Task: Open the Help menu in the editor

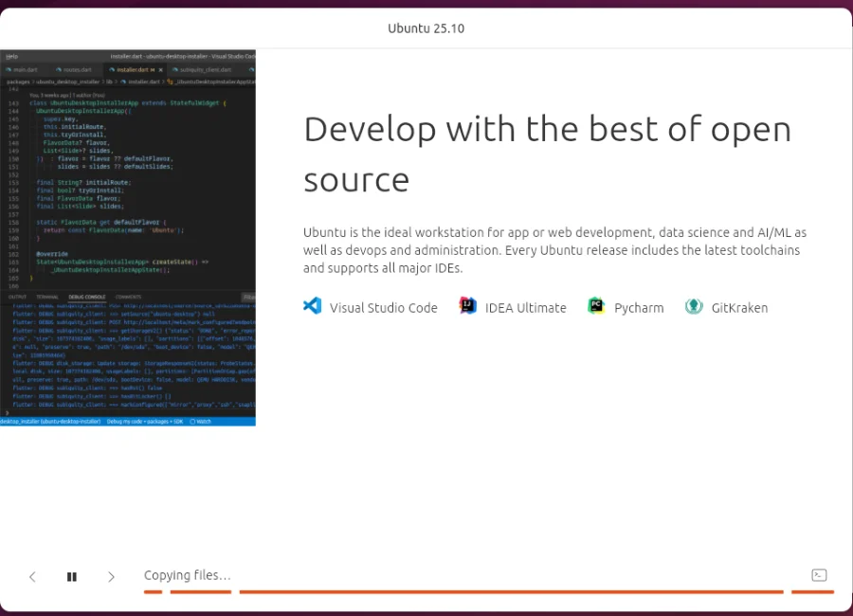Action: tap(11, 57)
